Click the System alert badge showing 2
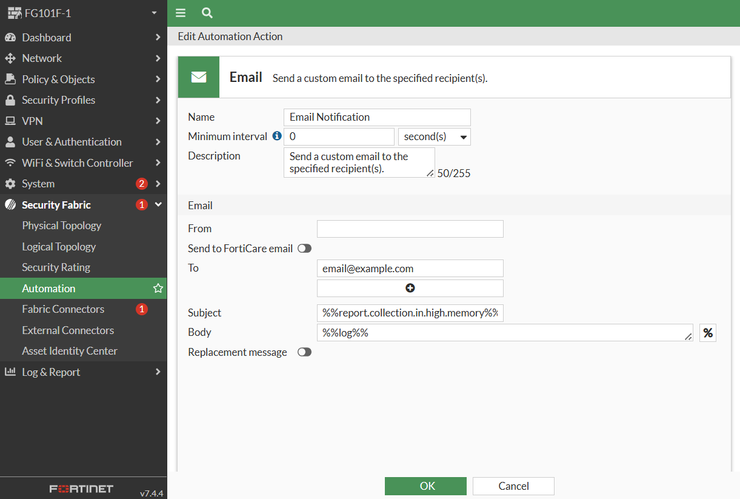The height and width of the screenshot is (499, 740). (x=142, y=184)
